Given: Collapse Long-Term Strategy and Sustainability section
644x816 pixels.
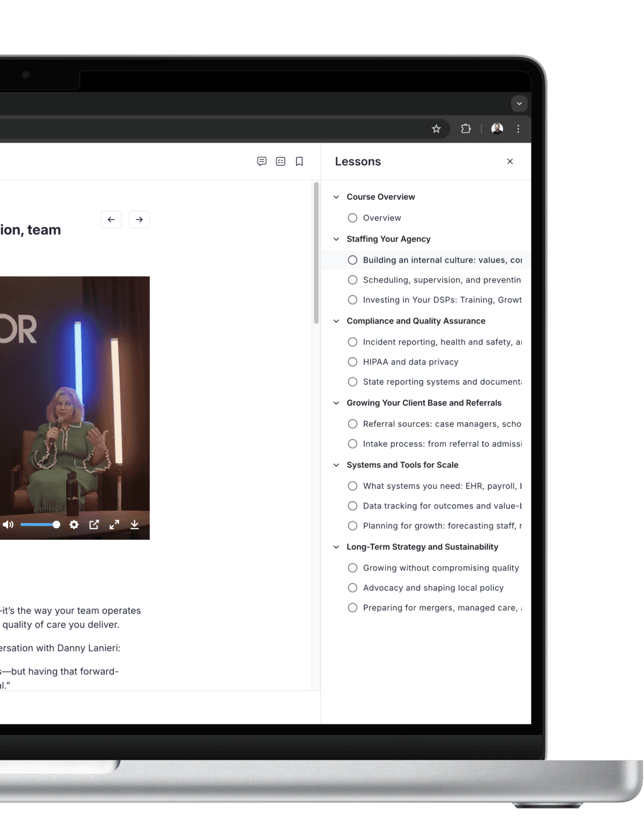Looking at the screenshot, I should 336,547.
